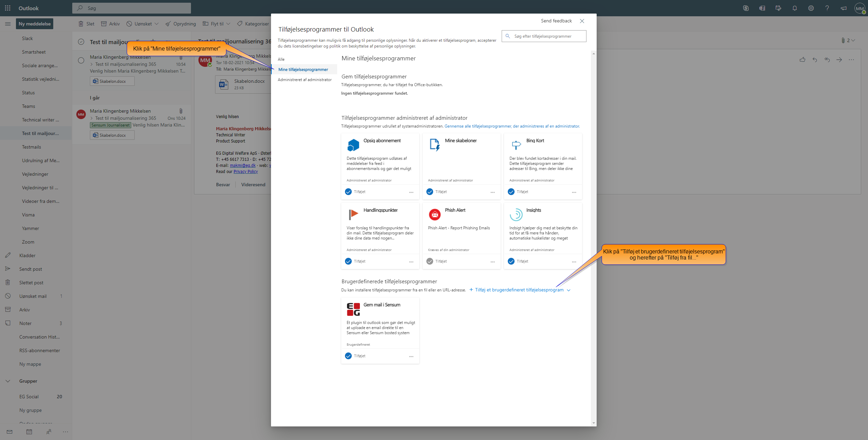Open Skype from the top bar
868x440 pixels.
point(746,8)
